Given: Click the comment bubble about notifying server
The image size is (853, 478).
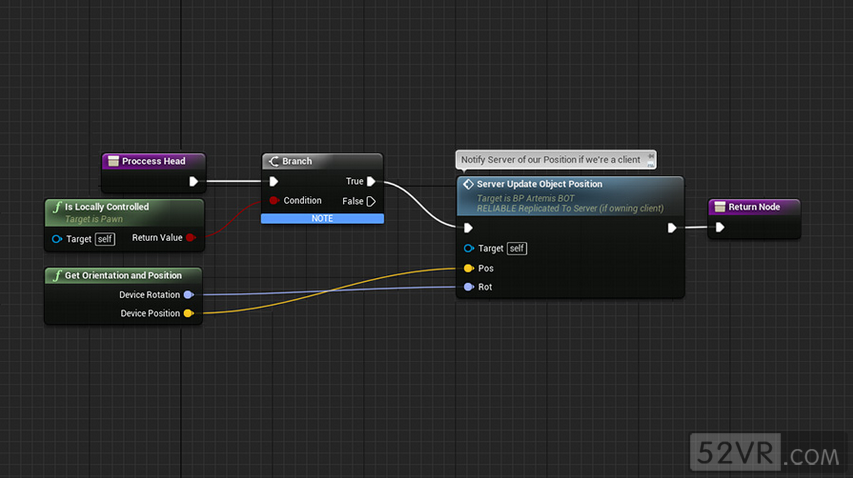Looking at the screenshot, I should (555, 160).
